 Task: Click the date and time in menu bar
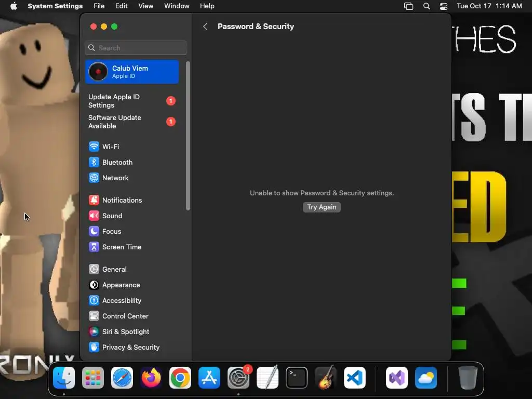coord(489,6)
